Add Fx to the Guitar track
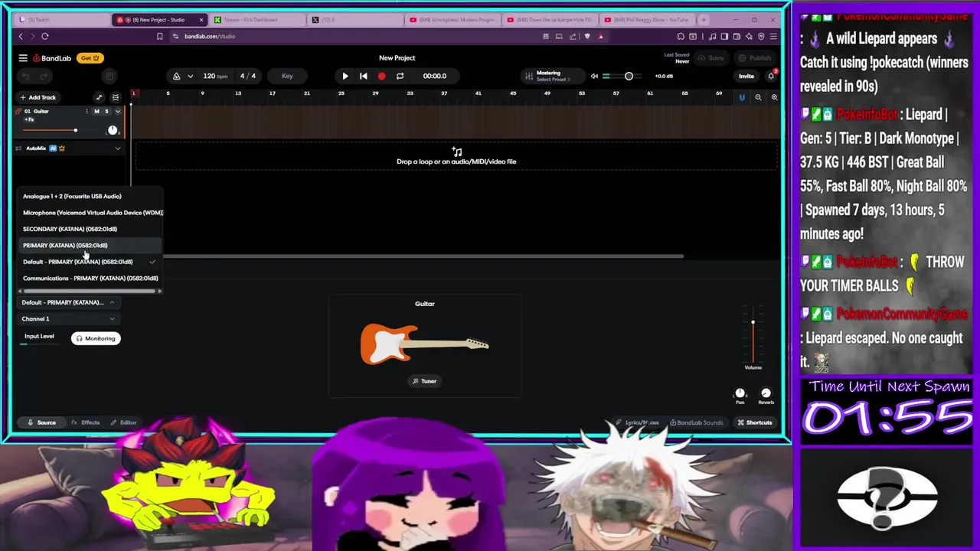 [x=29, y=119]
